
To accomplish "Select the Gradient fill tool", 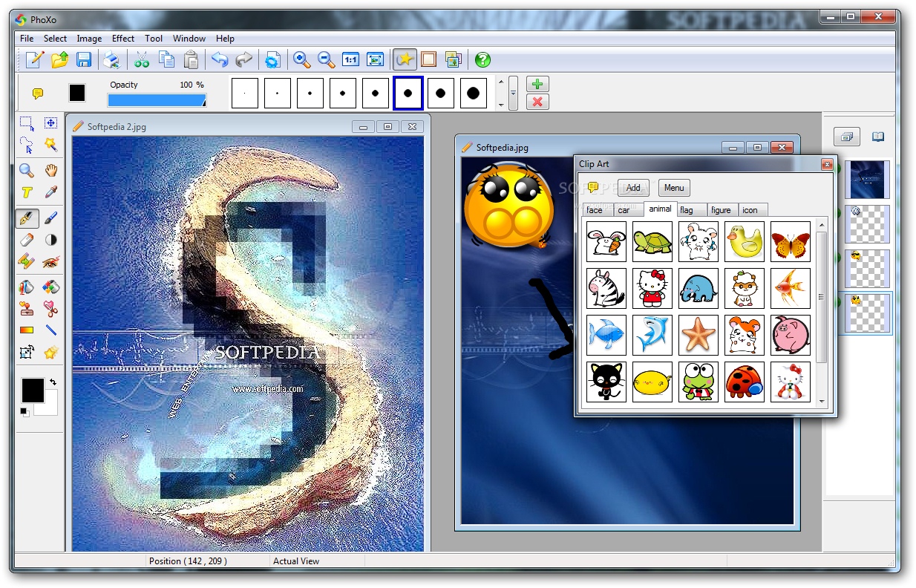I will pos(27,330).
